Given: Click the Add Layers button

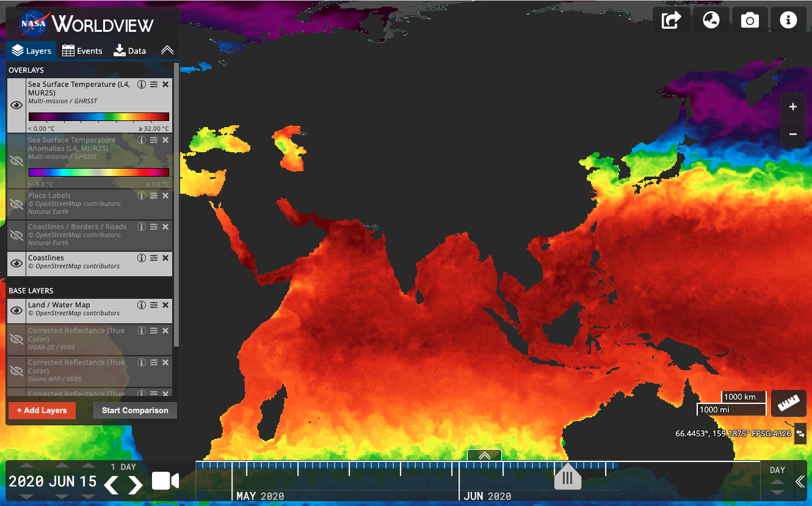Looking at the screenshot, I should click(x=42, y=410).
